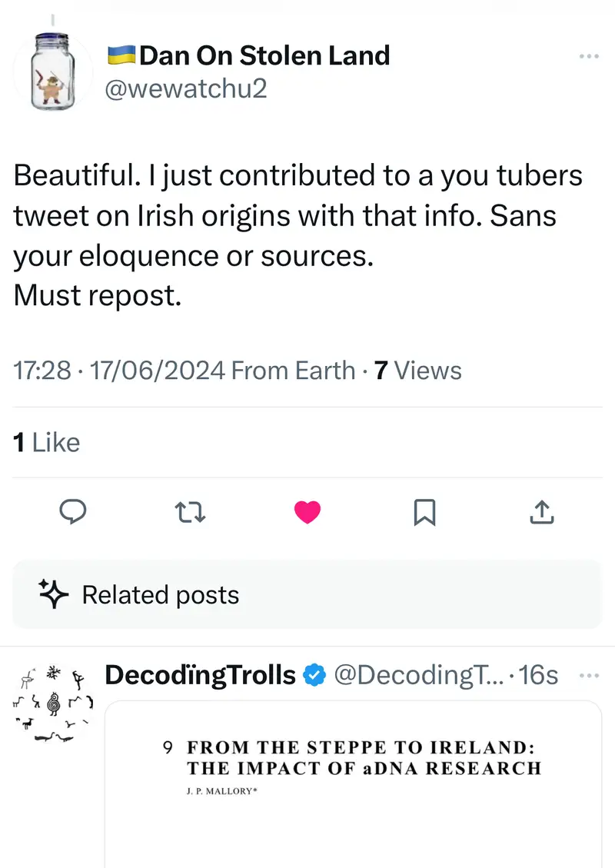Open the three-dot menu on Dan's post

(x=587, y=56)
